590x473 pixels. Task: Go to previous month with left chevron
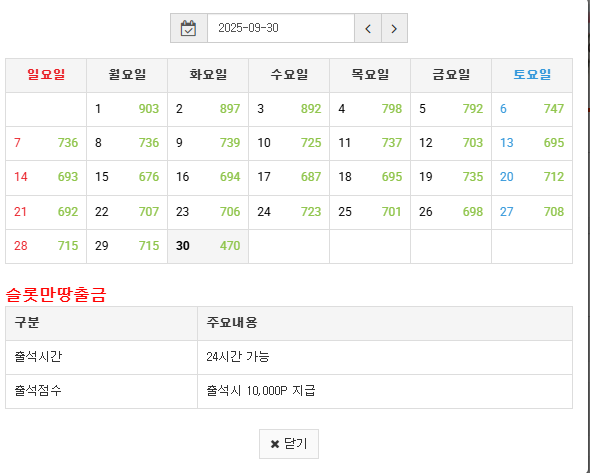(x=368, y=28)
